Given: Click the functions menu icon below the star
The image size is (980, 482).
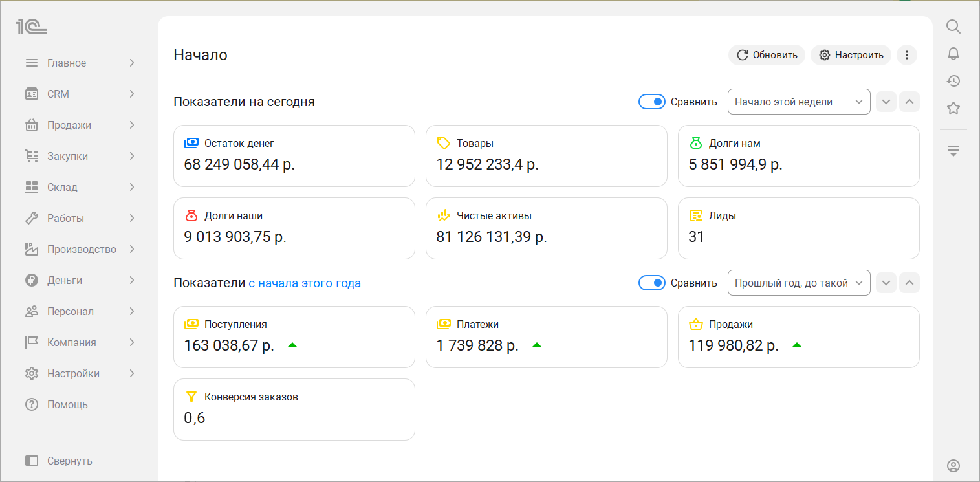Looking at the screenshot, I should [953, 151].
